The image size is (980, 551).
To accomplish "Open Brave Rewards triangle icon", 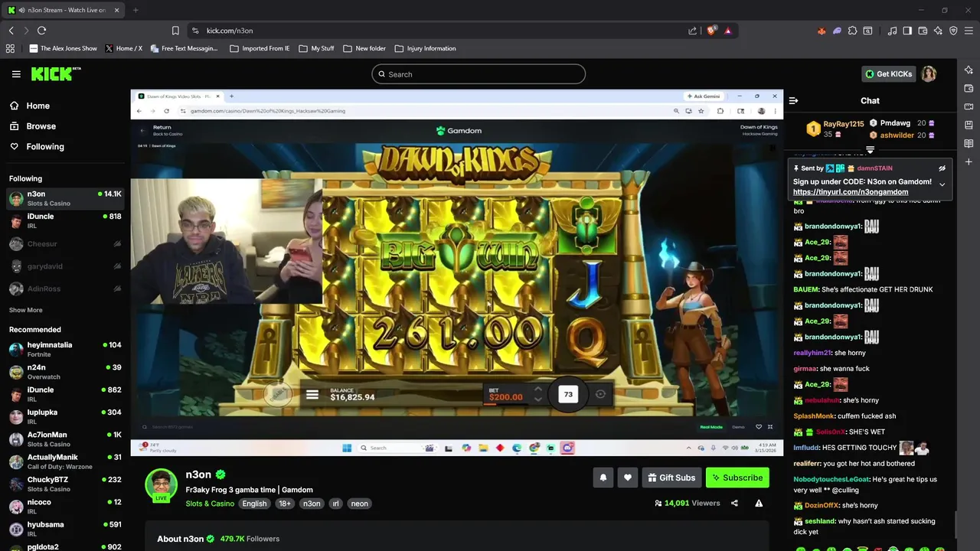I will pyautogui.click(x=727, y=31).
